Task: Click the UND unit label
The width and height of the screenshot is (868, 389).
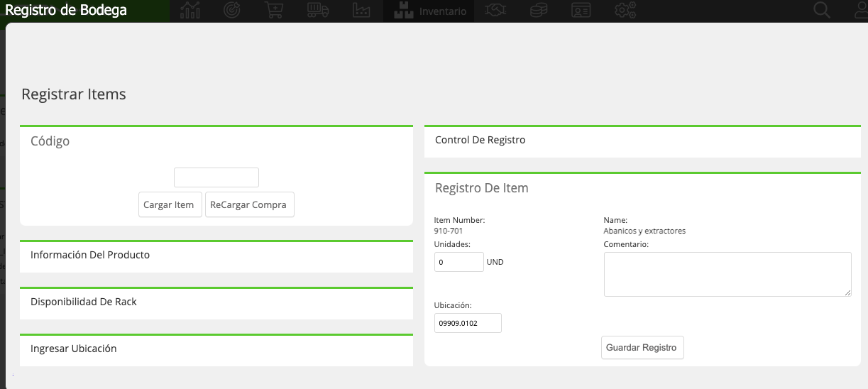Action: click(495, 262)
